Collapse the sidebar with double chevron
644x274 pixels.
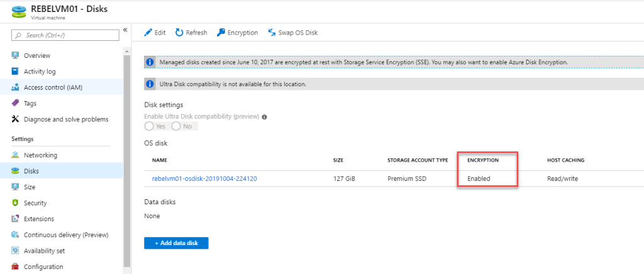point(125,30)
